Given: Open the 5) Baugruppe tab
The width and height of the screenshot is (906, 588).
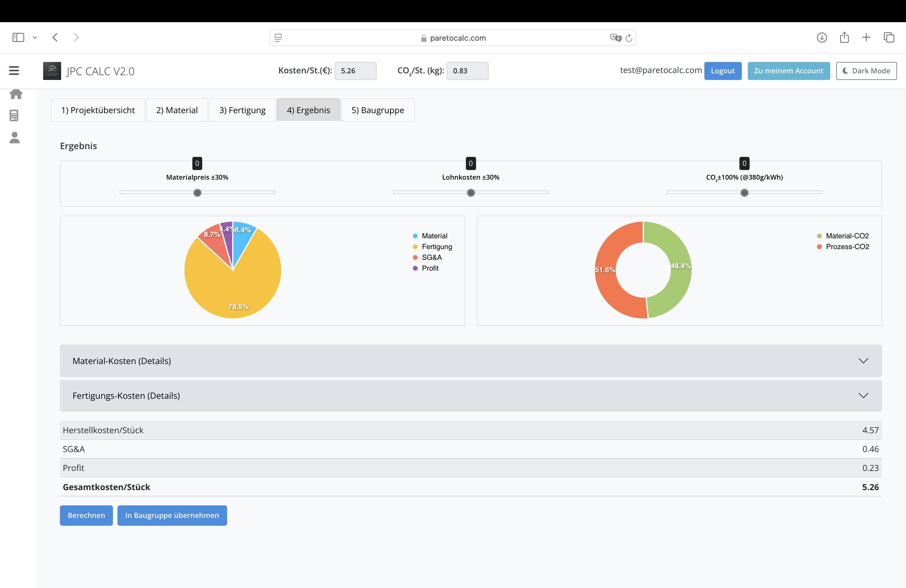Looking at the screenshot, I should point(378,110).
